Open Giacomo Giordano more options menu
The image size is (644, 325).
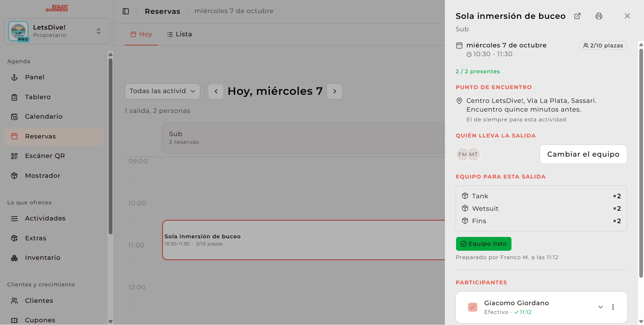[x=613, y=307]
